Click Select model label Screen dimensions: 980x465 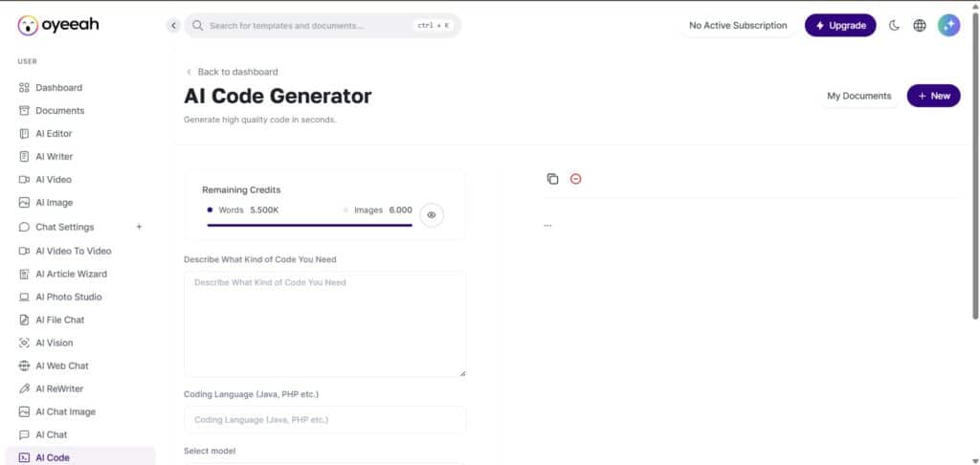tap(210, 451)
